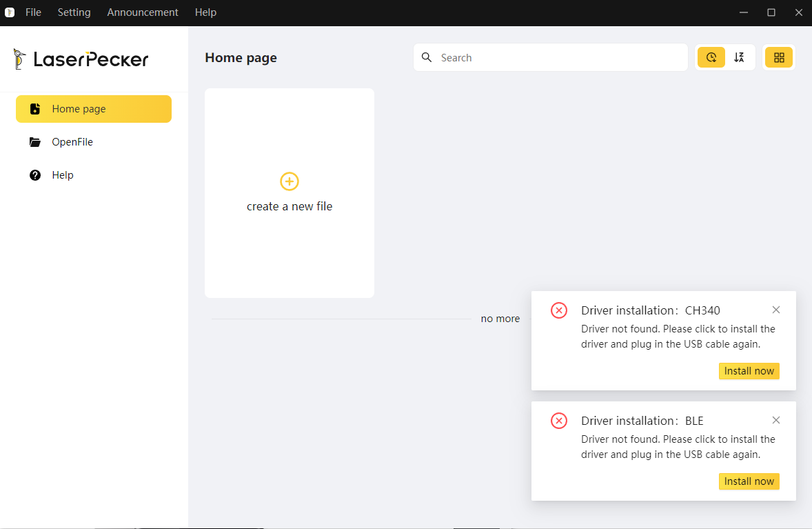Image resolution: width=812 pixels, height=529 pixels.
Task: Click the LaserPecker woodpecker logo
Action: 20,59
